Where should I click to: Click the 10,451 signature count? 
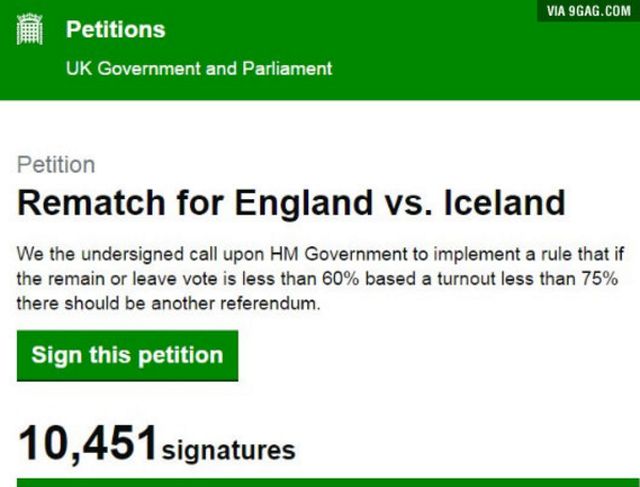[x=88, y=444]
